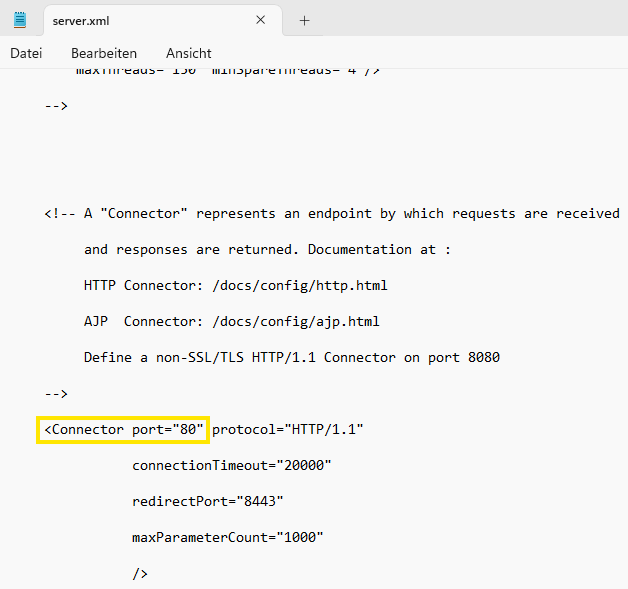The image size is (628, 589).
Task: Open the Bearbeiten menu
Action: (x=104, y=53)
